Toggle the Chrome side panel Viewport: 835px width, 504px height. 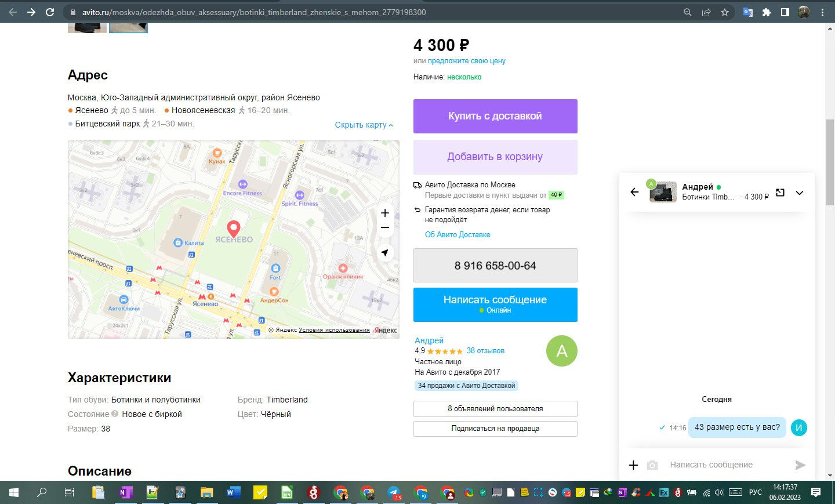785,12
